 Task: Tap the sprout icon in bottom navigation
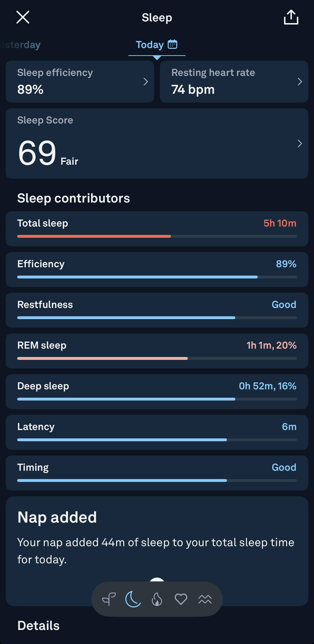109,599
